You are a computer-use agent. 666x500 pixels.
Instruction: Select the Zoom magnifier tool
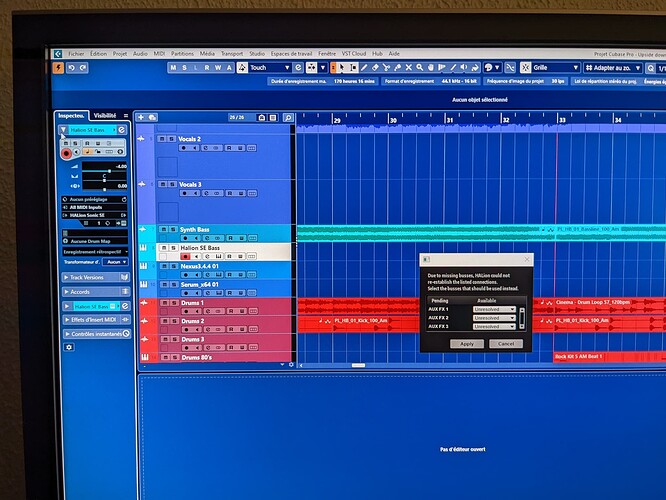(x=420, y=68)
